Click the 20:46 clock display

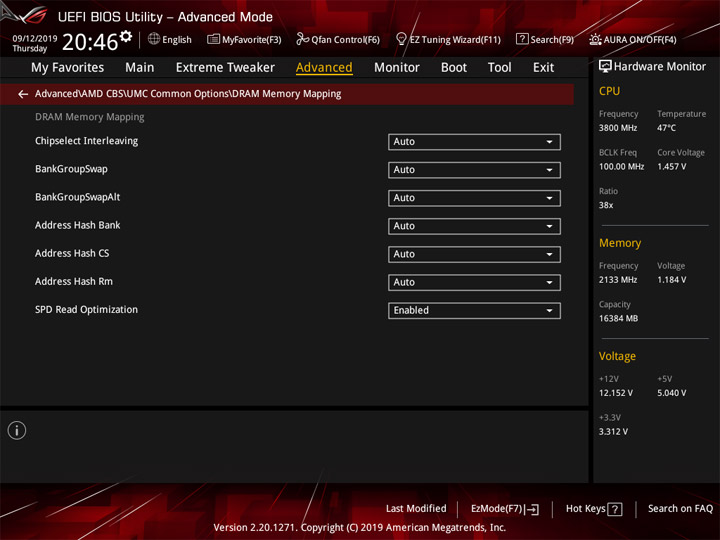tap(90, 42)
